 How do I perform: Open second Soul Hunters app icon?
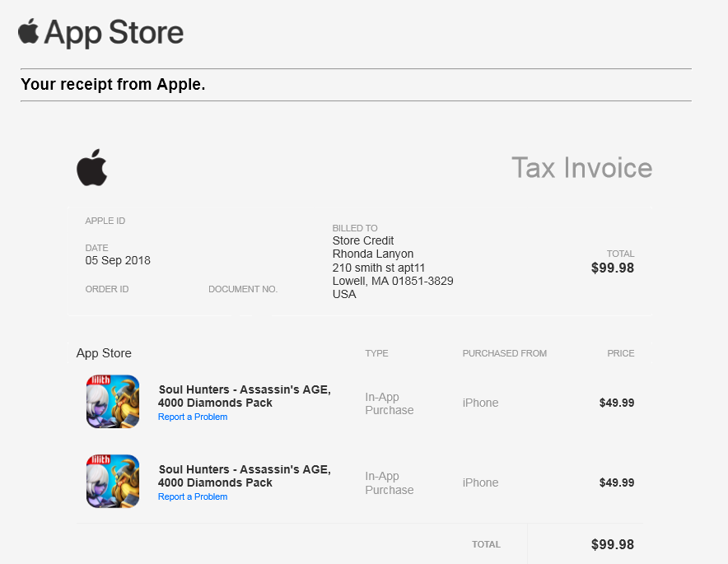click(113, 482)
